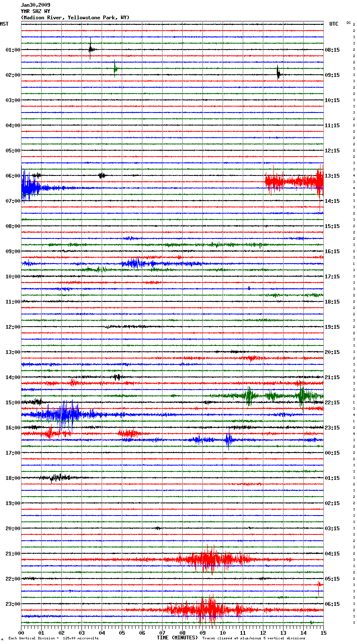Pick the 21:00 MST row label
The image size is (357, 644).
(13, 554)
